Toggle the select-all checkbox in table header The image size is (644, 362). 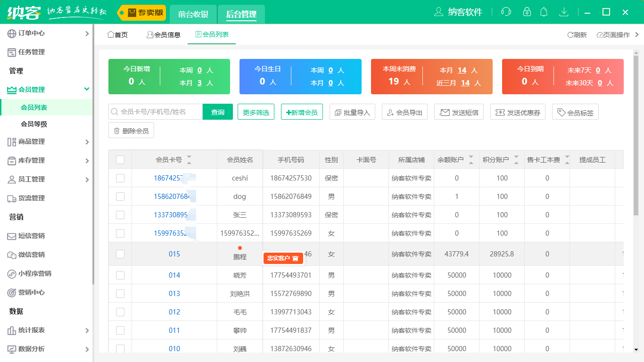click(120, 159)
